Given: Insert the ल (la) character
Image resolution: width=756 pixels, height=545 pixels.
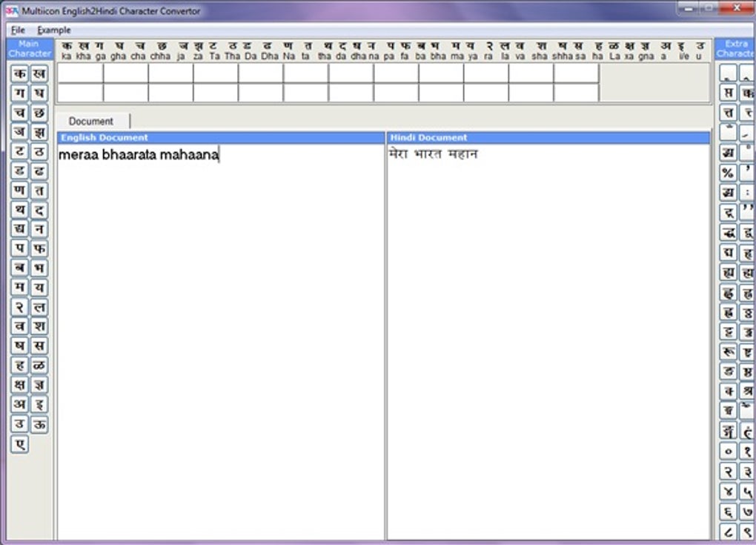Looking at the screenshot, I should [39, 307].
